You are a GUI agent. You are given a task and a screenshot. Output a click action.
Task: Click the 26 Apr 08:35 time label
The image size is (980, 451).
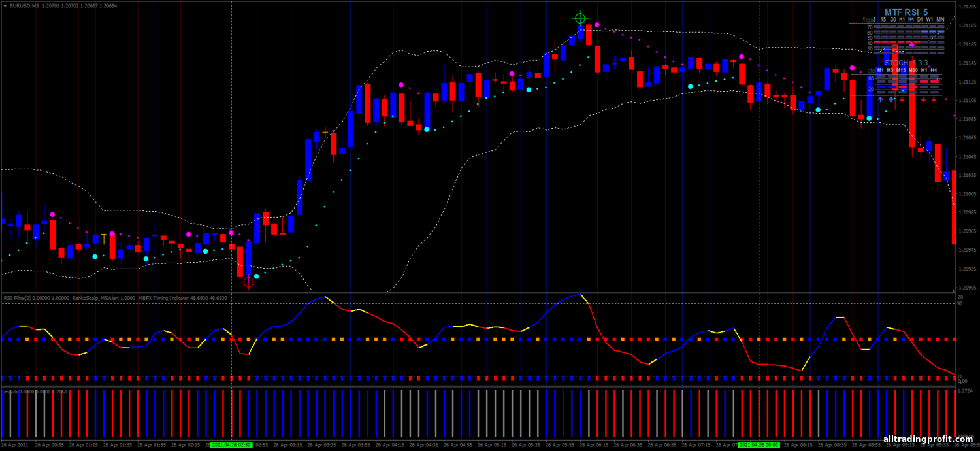[832, 444]
